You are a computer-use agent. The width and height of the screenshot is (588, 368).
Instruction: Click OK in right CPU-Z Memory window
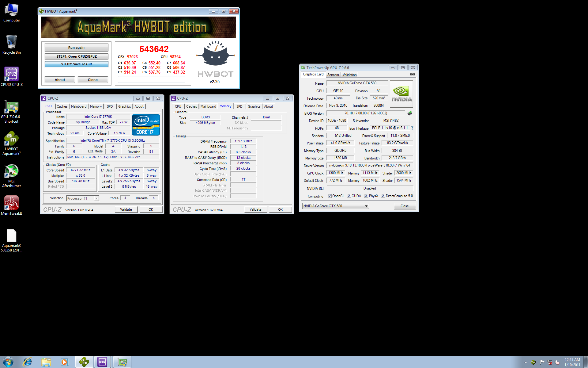(x=281, y=209)
